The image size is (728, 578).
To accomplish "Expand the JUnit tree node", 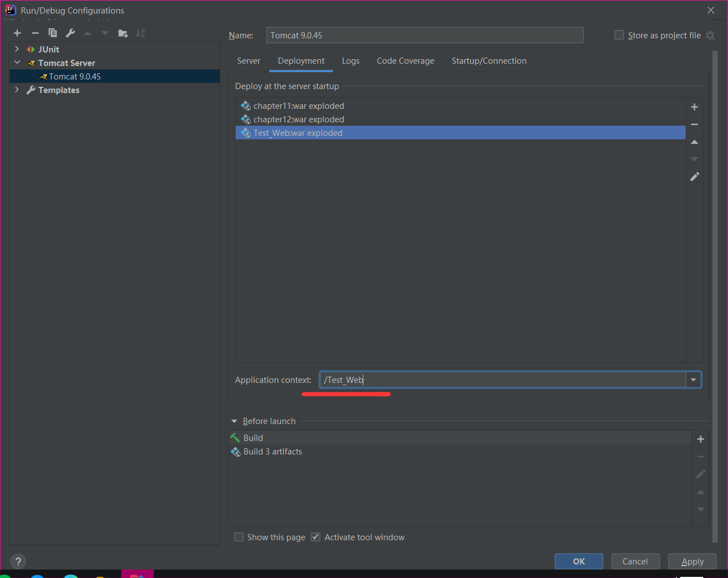I will (17, 50).
